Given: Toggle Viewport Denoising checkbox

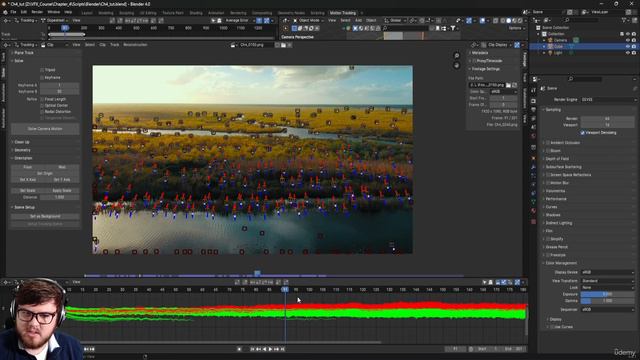Looking at the screenshot, I should (x=582, y=133).
